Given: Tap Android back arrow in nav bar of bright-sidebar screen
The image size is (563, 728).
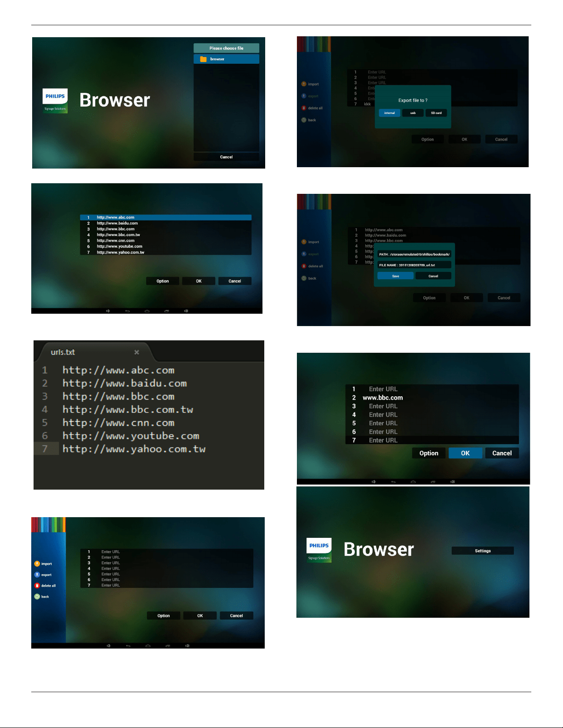Looking at the screenshot, I should pyautogui.click(x=128, y=646).
